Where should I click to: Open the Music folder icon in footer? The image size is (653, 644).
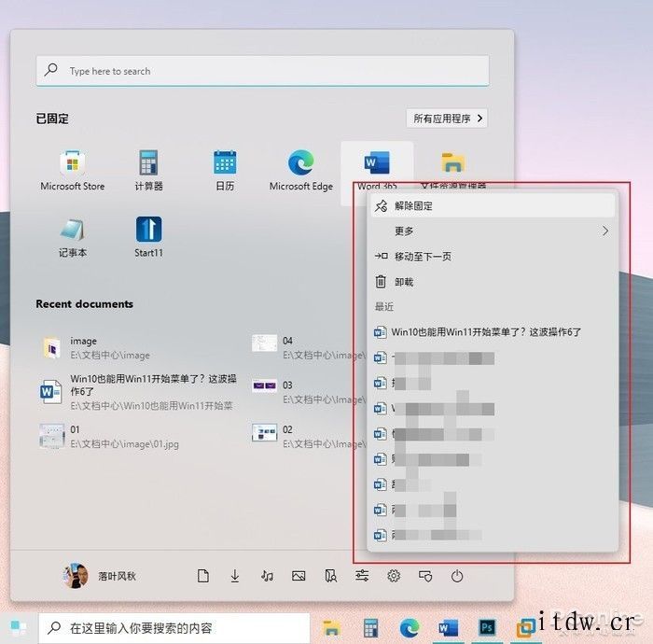click(x=267, y=576)
